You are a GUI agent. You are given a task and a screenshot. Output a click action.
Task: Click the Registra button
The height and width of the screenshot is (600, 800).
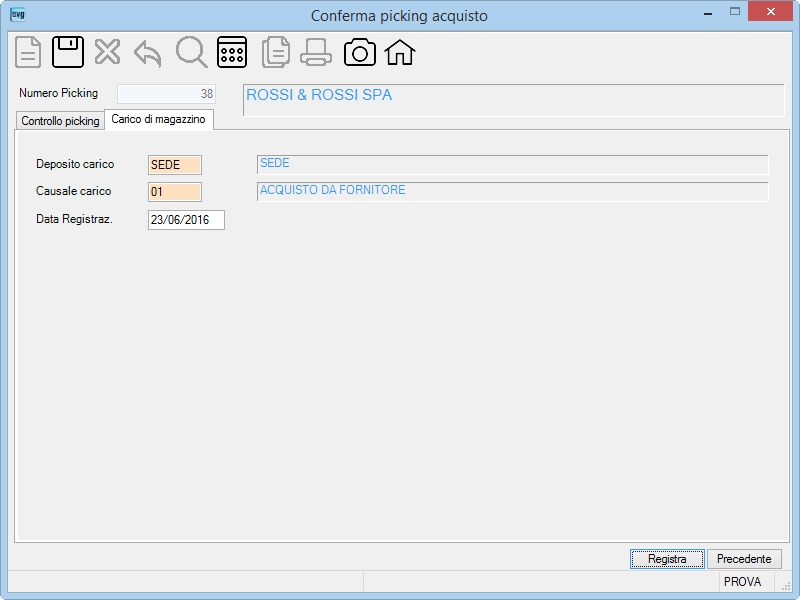coord(667,559)
